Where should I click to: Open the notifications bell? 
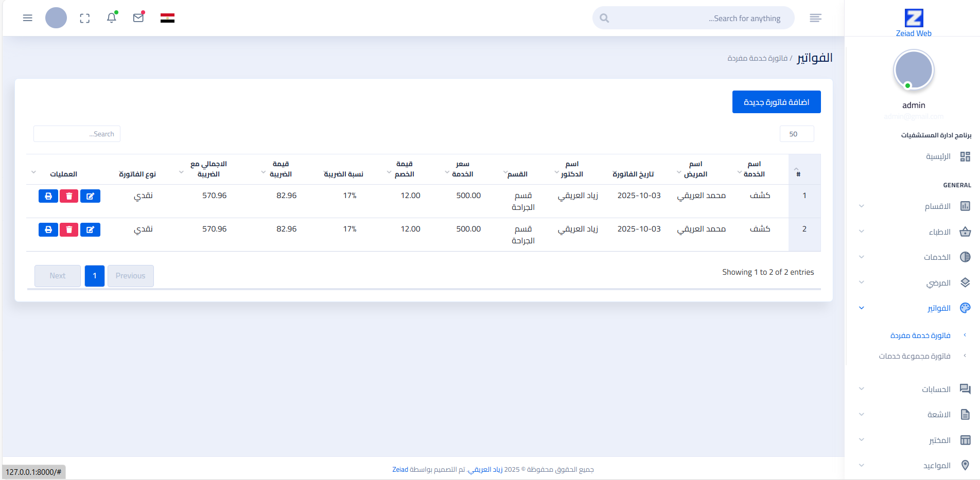[x=112, y=18]
